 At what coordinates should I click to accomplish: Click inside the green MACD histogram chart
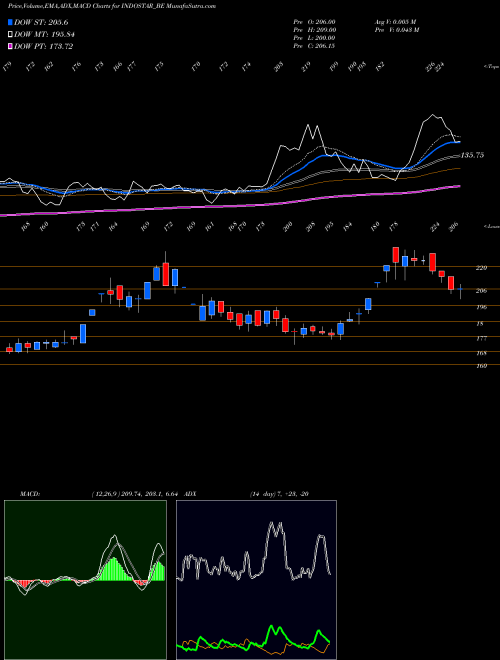(x=85, y=580)
